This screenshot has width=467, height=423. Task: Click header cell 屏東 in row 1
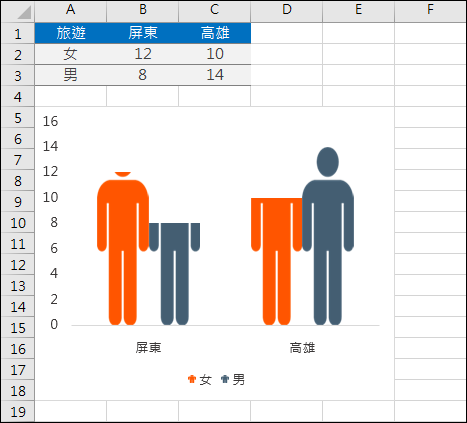click(143, 33)
